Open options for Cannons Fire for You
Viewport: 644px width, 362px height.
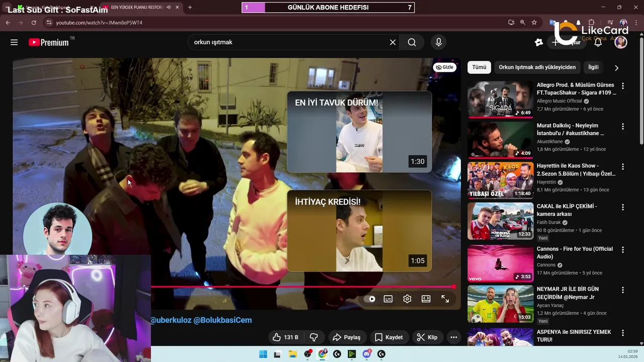coord(623,250)
